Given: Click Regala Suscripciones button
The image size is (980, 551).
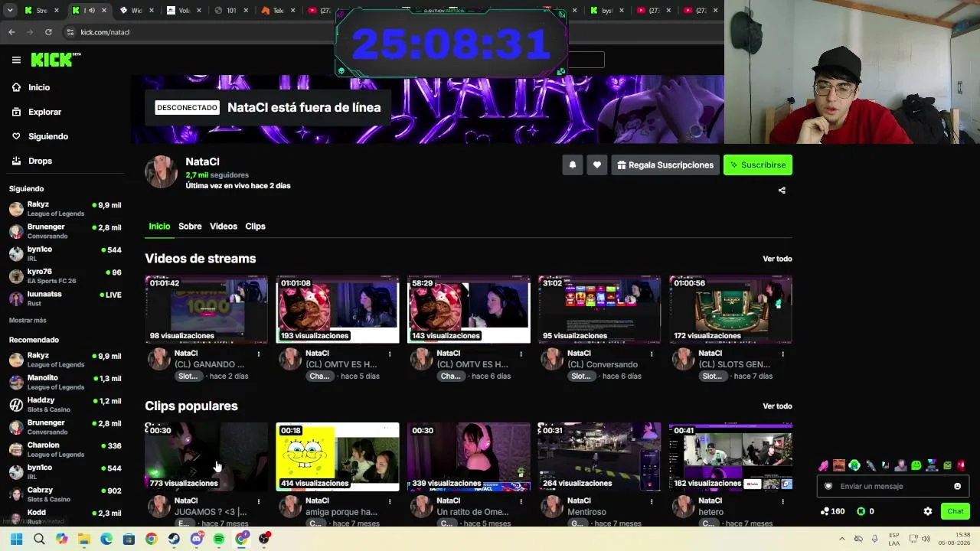Looking at the screenshot, I should [x=665, y=165].
